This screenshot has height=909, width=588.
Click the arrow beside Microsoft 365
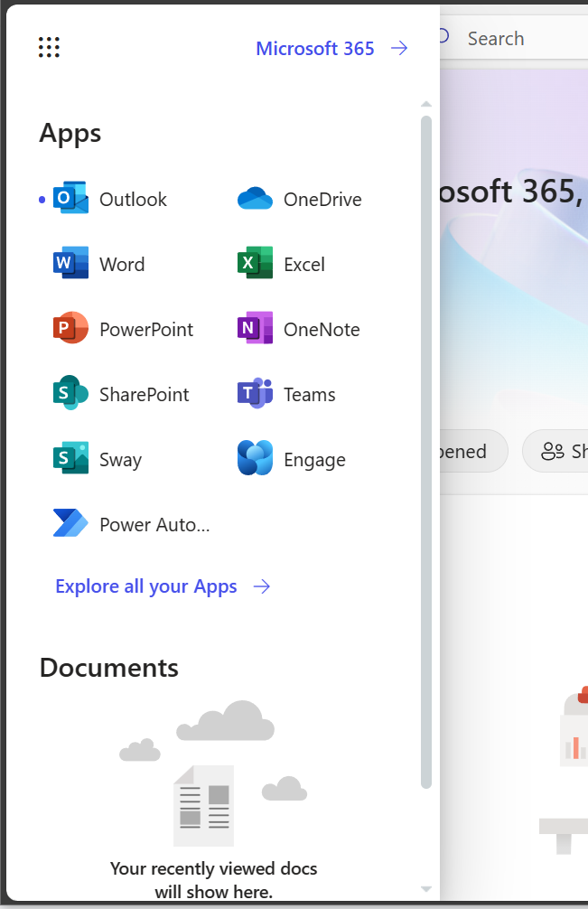coord(399,48)
